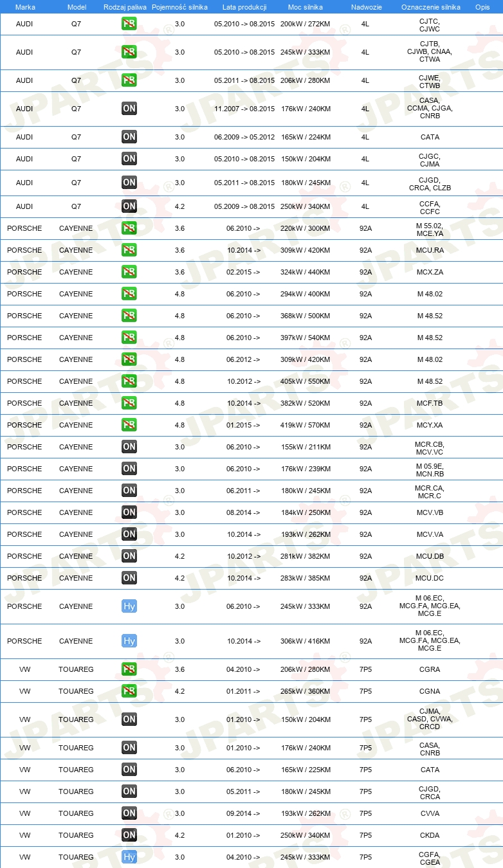503x868 pixels.
Task: Click power value '368kW / 500KM'
Action: point(306,316)
